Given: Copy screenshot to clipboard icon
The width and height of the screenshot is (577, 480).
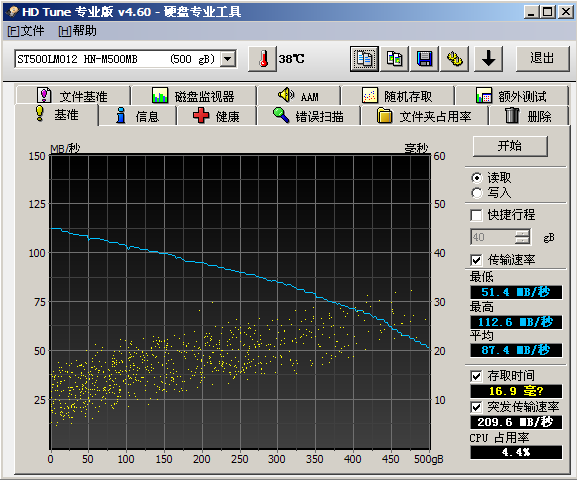Looking at the screenshot, I should (x=394, y=59).
